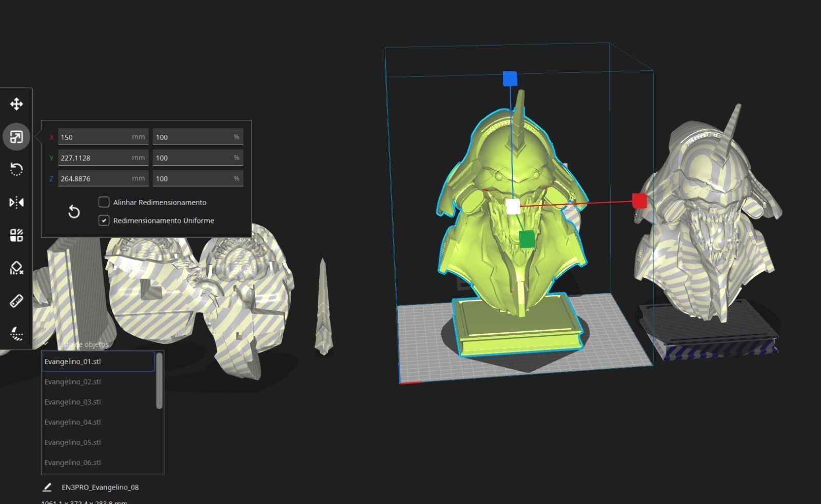Select Evangelino_06.stl in the object list
The width and height of the screenshot is (821, 504).
[98, 462]
